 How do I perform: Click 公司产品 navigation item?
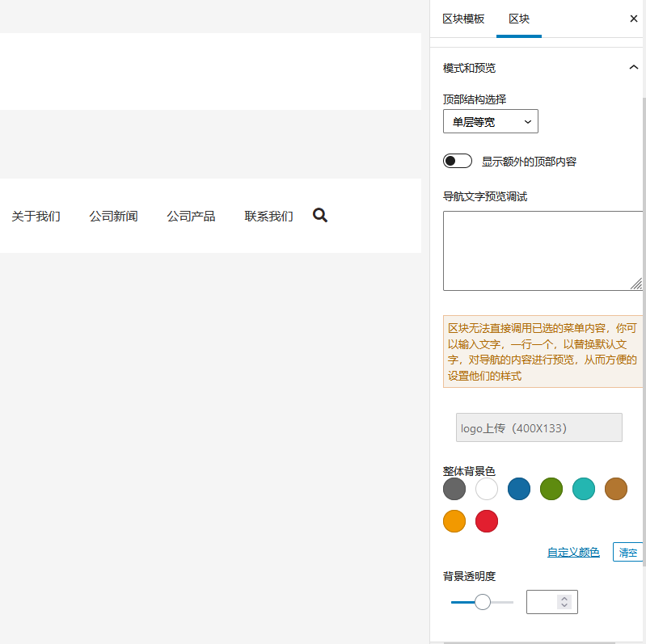tap(191, 217)
